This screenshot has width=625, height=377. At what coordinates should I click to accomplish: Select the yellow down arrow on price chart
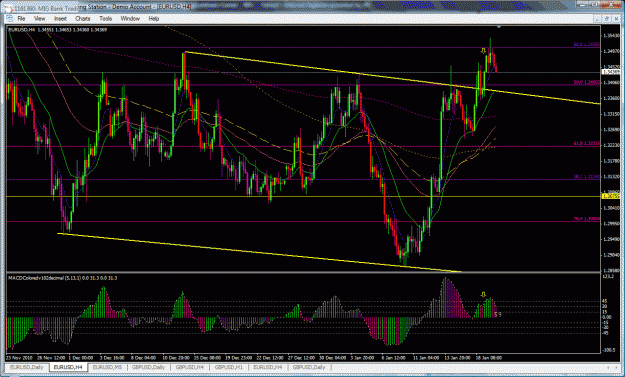(x=483, y=51)
